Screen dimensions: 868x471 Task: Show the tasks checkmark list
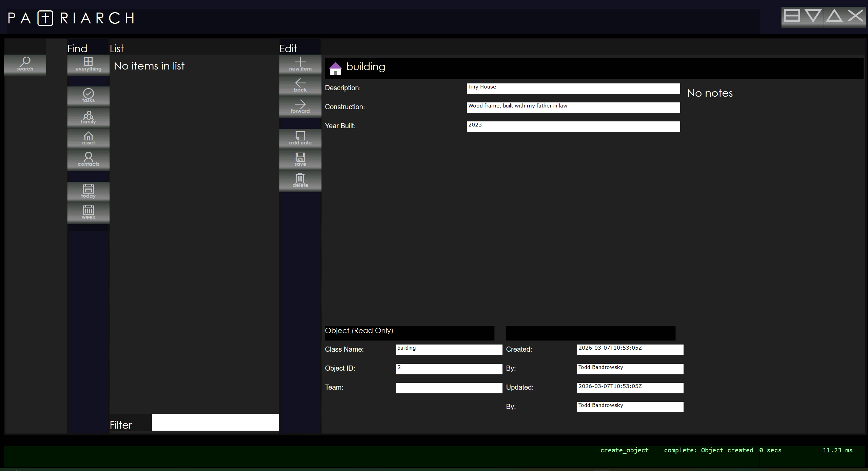[88, 96]
